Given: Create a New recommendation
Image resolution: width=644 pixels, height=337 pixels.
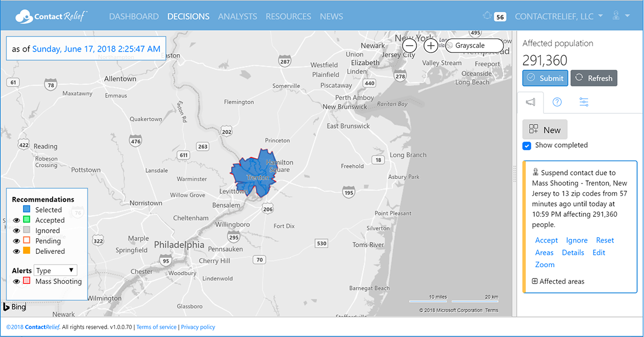Looking at the screenshot, I should click(x=545, y=129).
